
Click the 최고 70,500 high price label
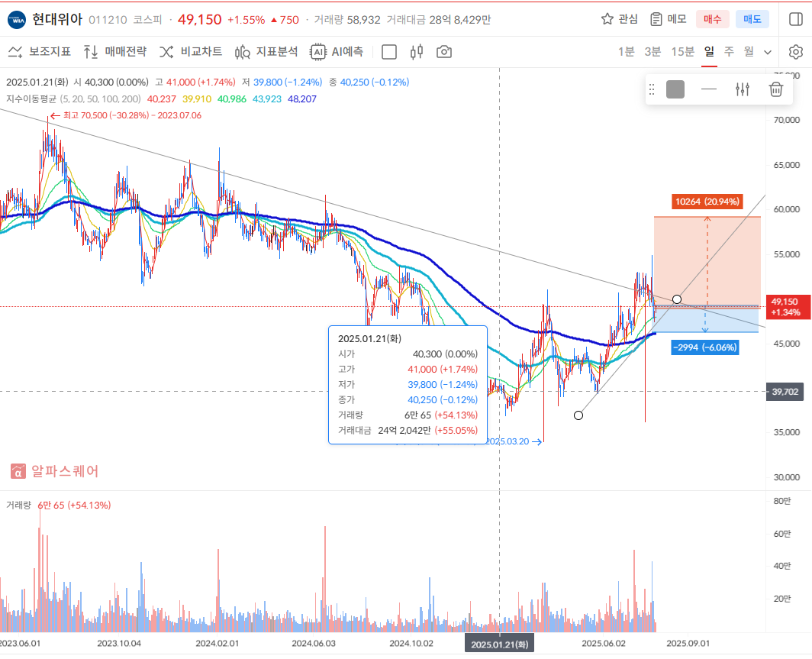point(126,115)
